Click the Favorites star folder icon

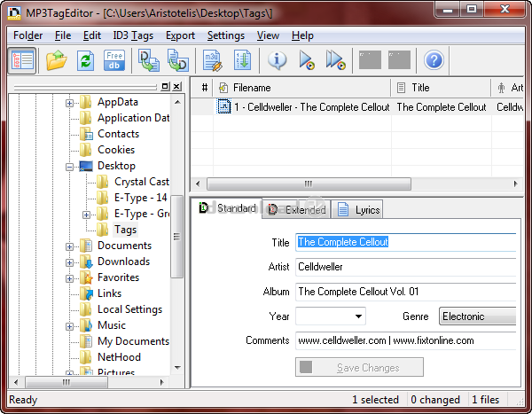(86, 277)
